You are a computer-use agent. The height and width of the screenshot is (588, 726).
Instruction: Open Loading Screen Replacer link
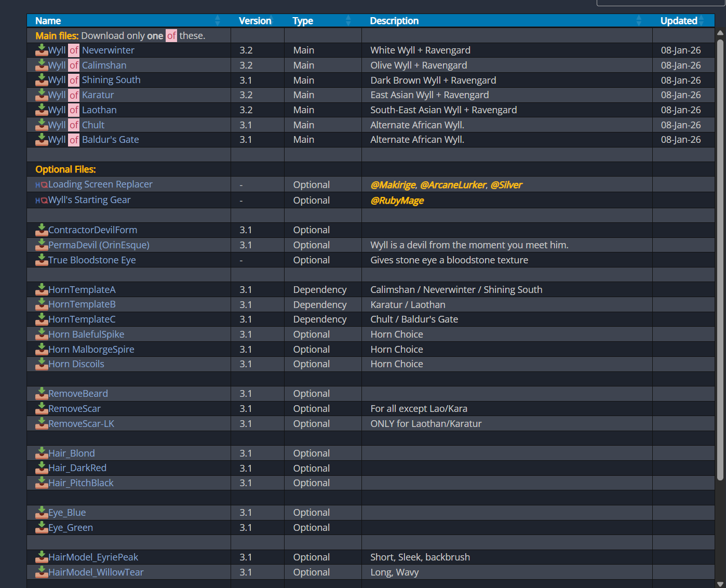pyautogui.click(x=100, y=184)
